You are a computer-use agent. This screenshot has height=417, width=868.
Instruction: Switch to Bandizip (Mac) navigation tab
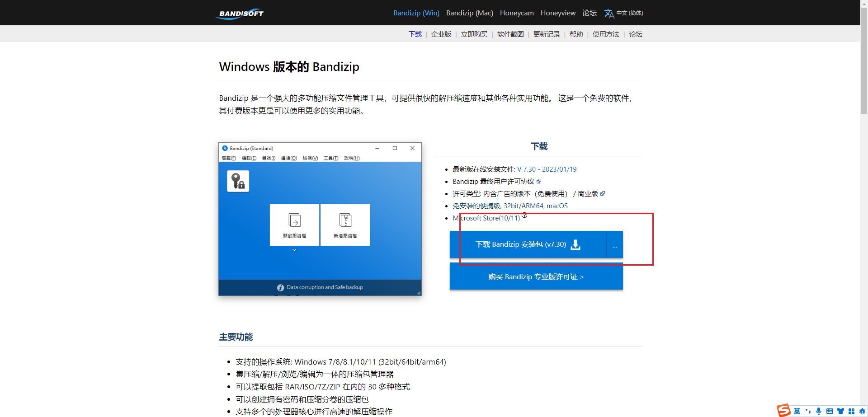(469, 13)
